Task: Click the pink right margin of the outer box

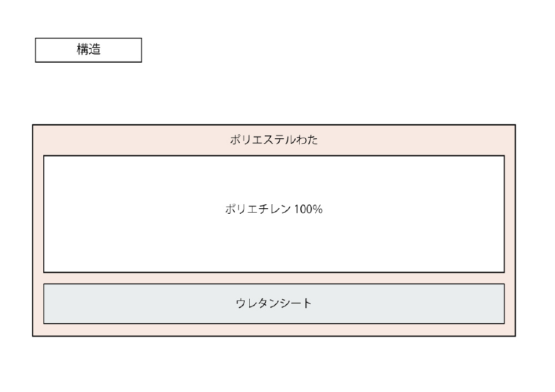Action: (x=510, y=230)
